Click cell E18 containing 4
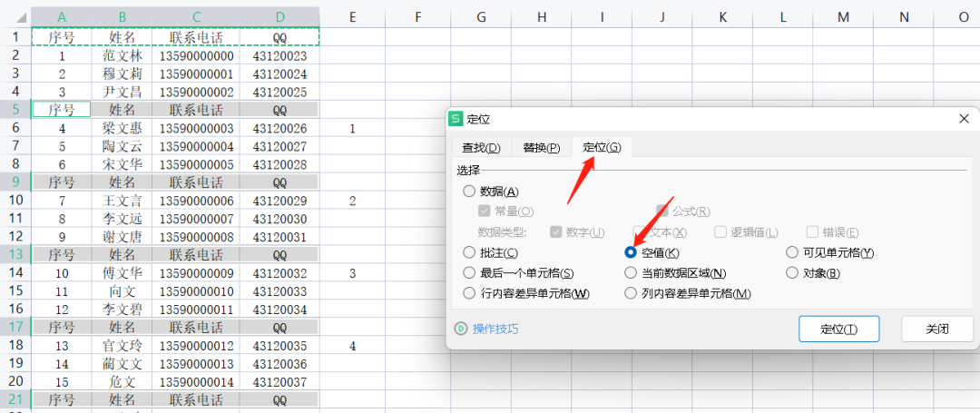This screenshot has width=980, height=413. coord(352,346)
